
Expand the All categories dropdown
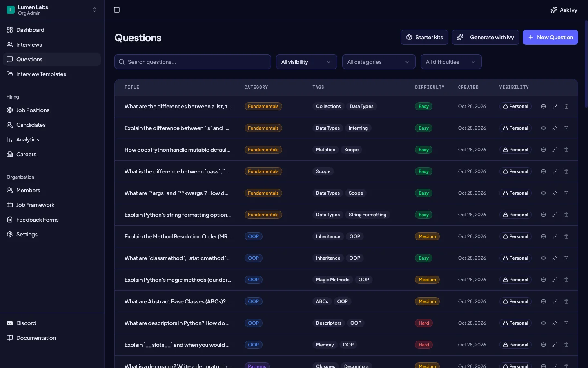click(x=379, y=62)
